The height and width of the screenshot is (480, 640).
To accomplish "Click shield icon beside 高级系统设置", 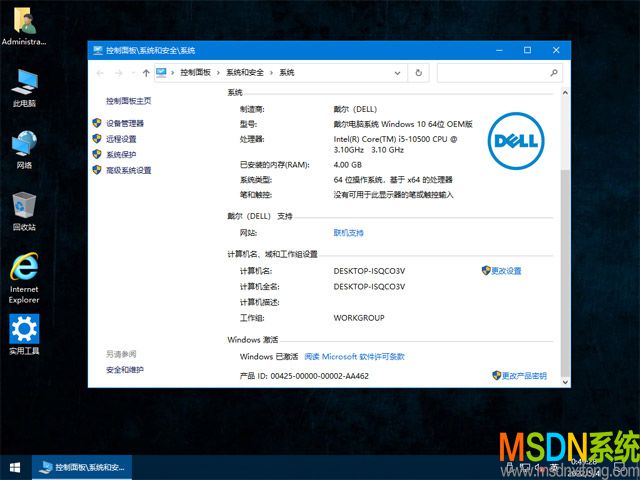I will click(97, 169).
